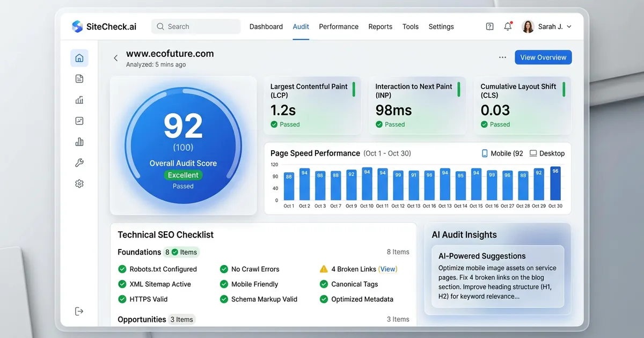Expand the Sarah J. account dropdown
The height and width of the screenshot is (338, 644).
coord(569,27)
